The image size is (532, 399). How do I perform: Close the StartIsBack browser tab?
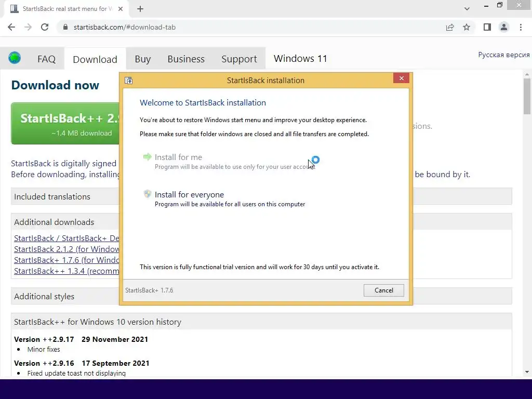[x=121, y=9]
